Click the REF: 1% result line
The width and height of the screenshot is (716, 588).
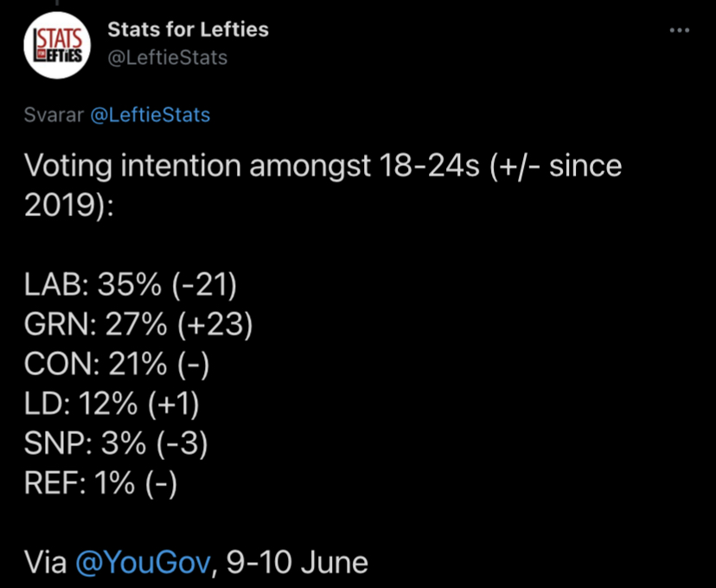(x=100, y=483)
